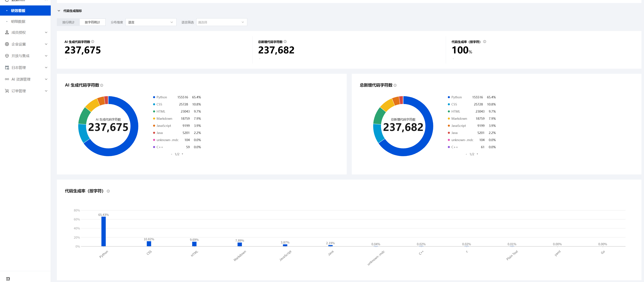Viewport: 644px width, 282px height.
Task: Click the 成员授权 person icon
Action: [7, 32]
